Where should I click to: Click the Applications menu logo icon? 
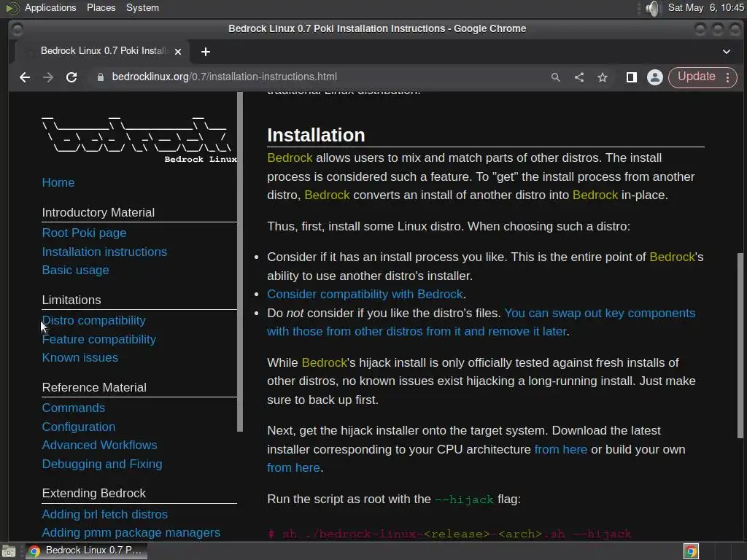click(12, 7)
